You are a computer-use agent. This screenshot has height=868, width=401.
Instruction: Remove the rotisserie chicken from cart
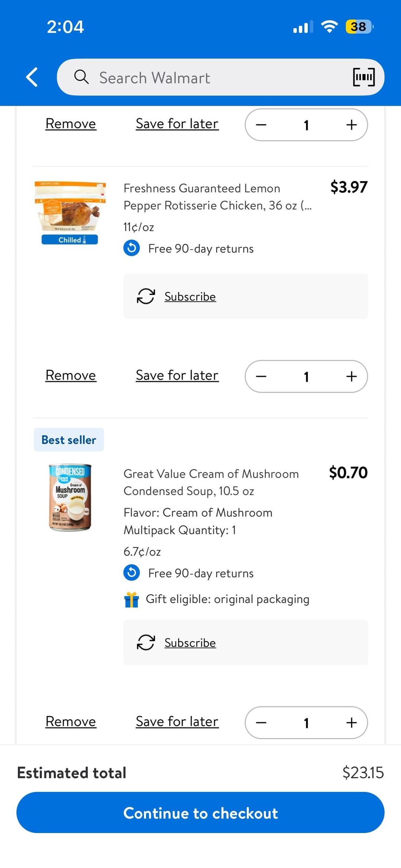(x=71, y=375)
